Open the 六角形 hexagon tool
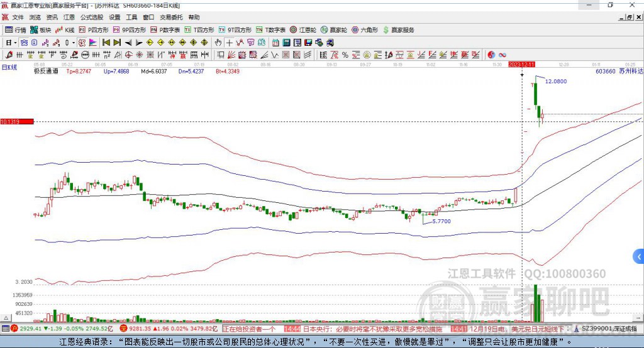This screenshot has width=644, height=348. (x=365, y=30)
